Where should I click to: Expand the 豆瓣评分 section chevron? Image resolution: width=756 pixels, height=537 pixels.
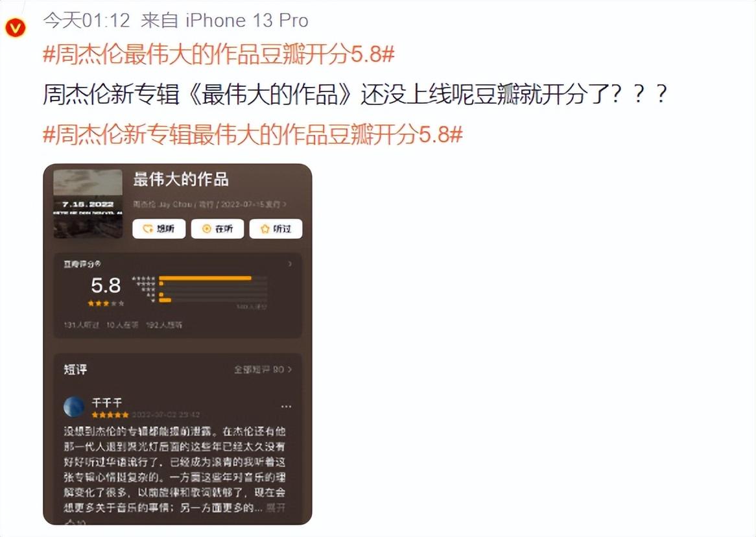point(290,264)
